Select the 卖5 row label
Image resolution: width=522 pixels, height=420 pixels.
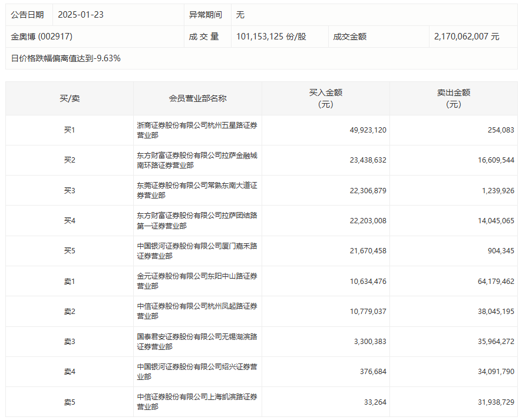[x=70, y=402]
